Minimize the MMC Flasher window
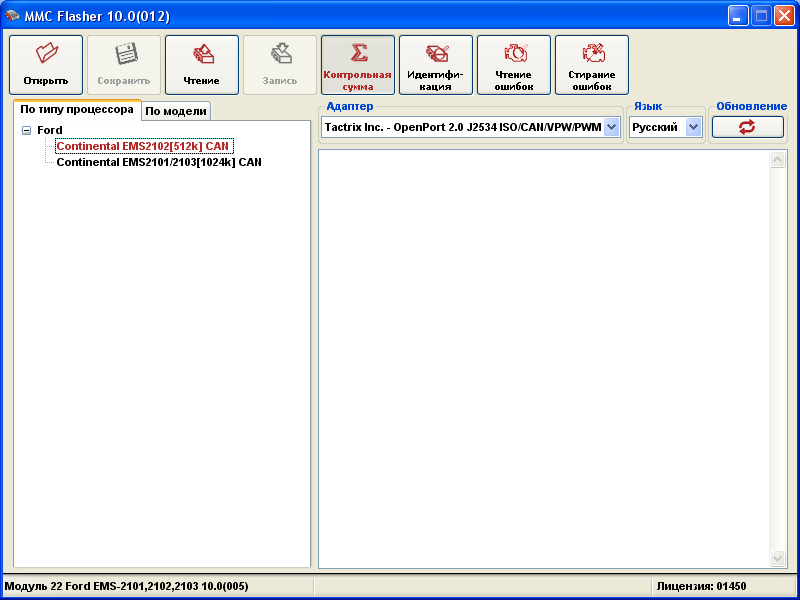Image resolution: width=800 pixels, height=600 pixels. click(737, 16)
